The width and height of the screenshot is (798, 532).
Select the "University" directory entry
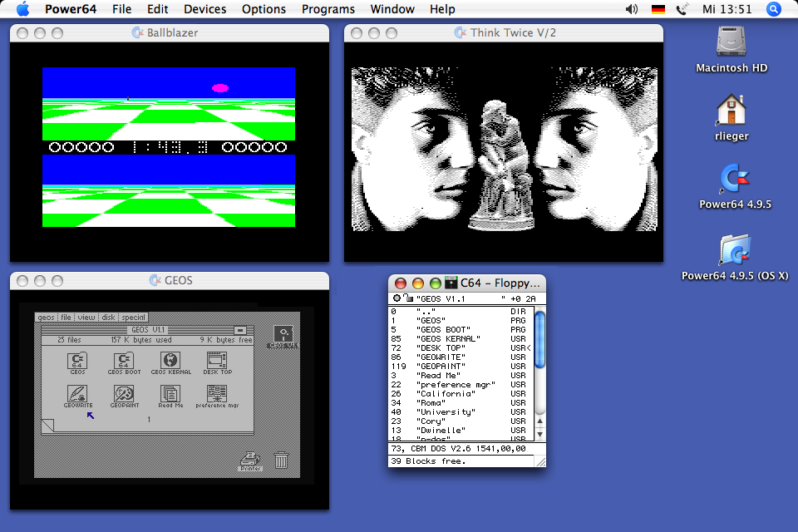(x=461, y=411)
